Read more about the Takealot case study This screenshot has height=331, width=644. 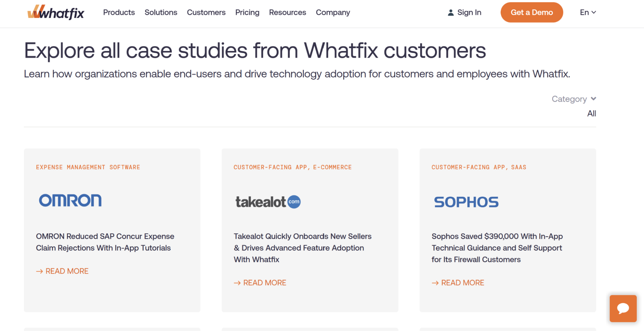[264, 283]
